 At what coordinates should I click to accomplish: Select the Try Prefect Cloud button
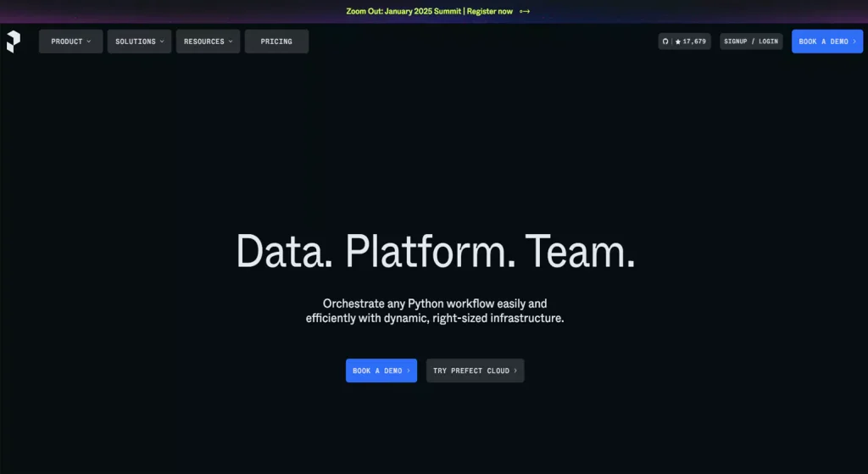471,371
